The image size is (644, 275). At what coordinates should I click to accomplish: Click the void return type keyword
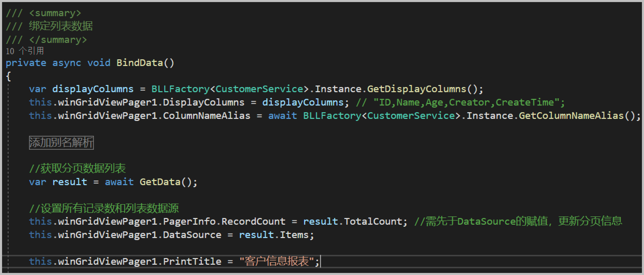pyautogui.click(x=99, y=63)
